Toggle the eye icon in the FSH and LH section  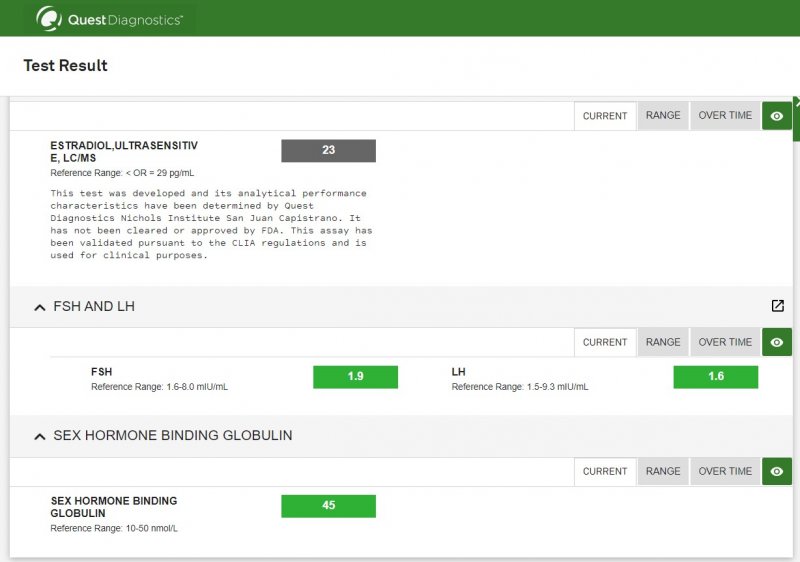(x=777, y=342)
